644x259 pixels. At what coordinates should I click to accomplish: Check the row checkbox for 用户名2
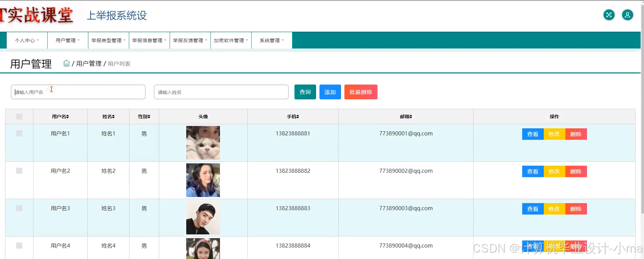19,171
